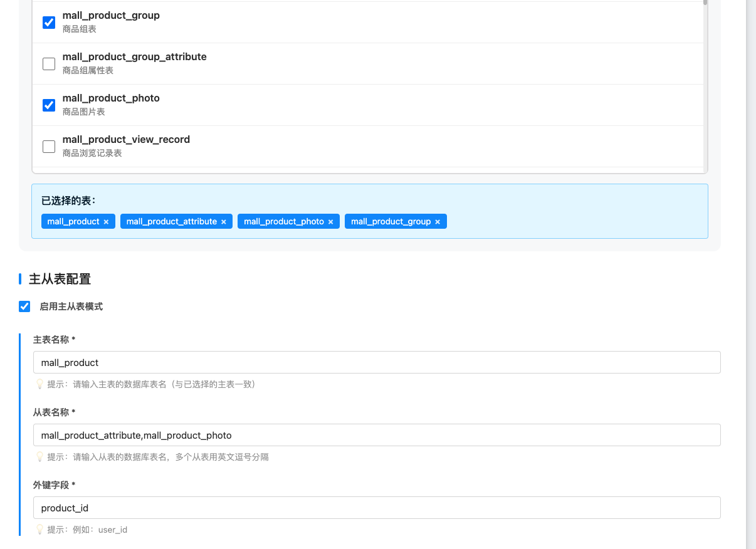This screenshot has height=549, width=756.
Task: Click the table list scrollbar
Action: coord(705,88)
